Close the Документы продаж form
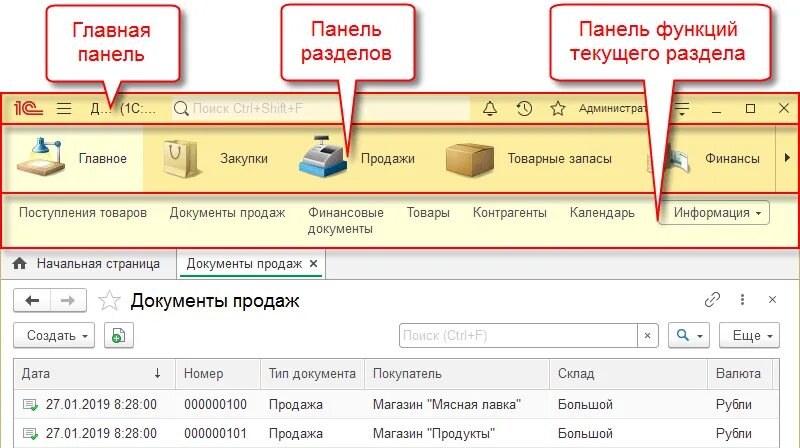 772,300
